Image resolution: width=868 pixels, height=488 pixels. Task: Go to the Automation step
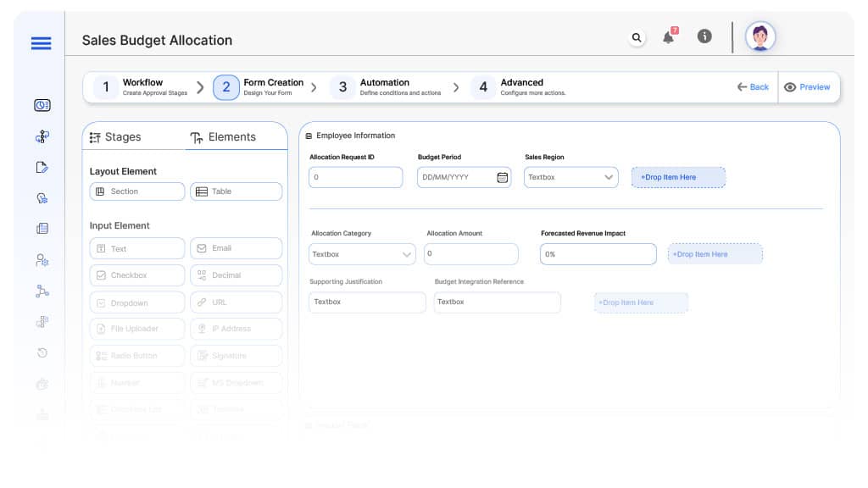[x=384, y=86]
